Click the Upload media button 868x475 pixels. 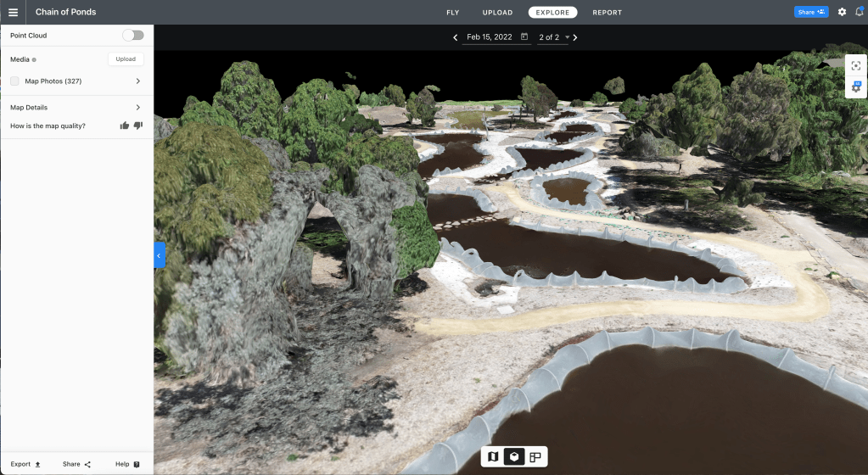pyautogui.click(x=126, y=59)
